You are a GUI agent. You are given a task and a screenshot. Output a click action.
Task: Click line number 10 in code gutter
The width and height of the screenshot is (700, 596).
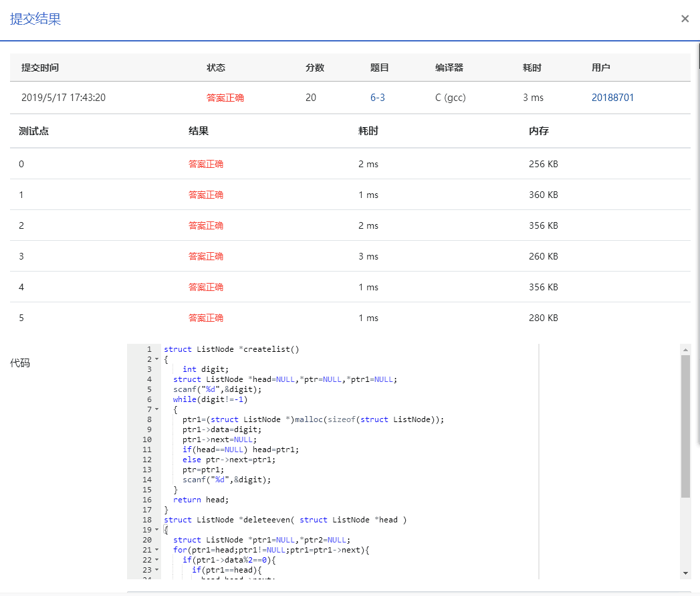(x=147, y=439)
